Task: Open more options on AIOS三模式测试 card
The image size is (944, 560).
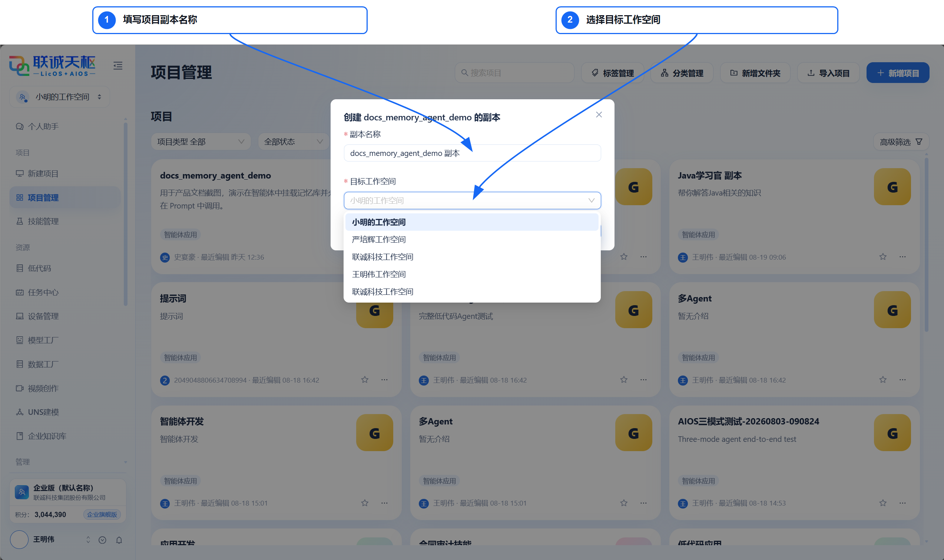Action: pyautogui.click(x=902, y=503)
